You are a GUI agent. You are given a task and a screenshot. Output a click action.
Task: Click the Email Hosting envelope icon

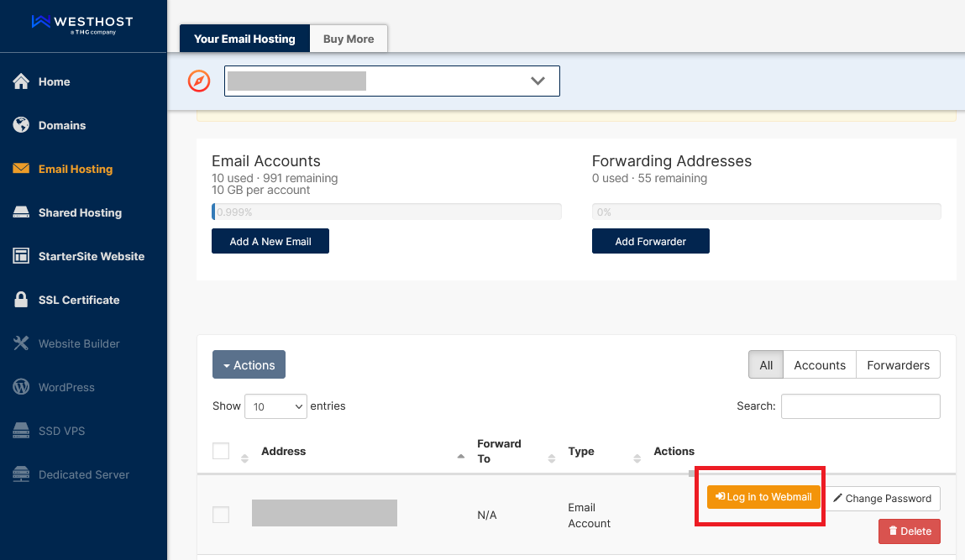point(22,169)
